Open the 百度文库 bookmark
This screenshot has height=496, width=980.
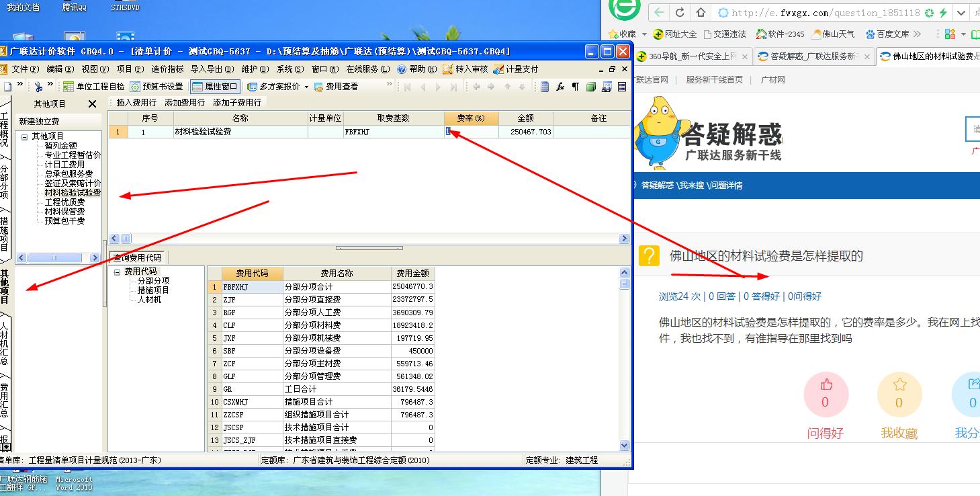(887, 34)
